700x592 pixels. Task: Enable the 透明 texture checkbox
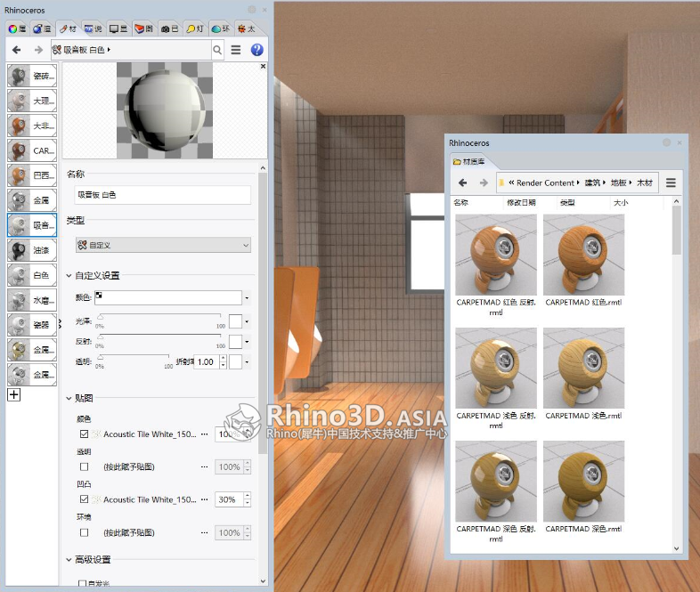coord(84,466)
